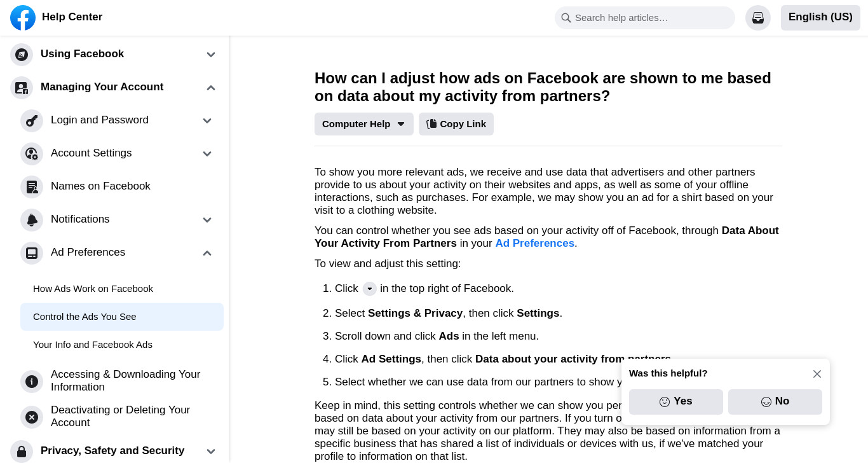This screenshot has height=463, width=868.
Task: Click the Ad Preferences icon
Action: coord(32,252)
